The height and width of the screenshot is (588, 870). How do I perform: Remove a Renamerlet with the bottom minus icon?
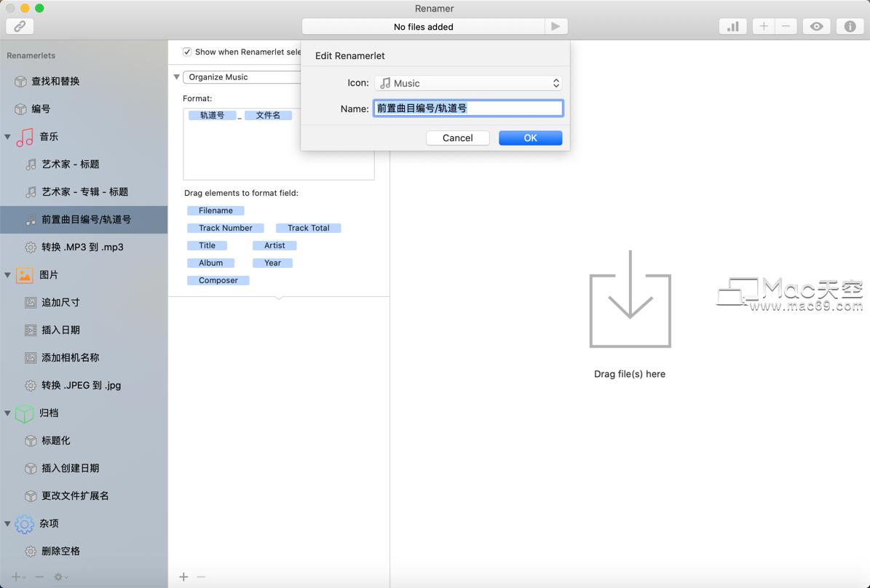pyautogui.click(x=40, y=576)
